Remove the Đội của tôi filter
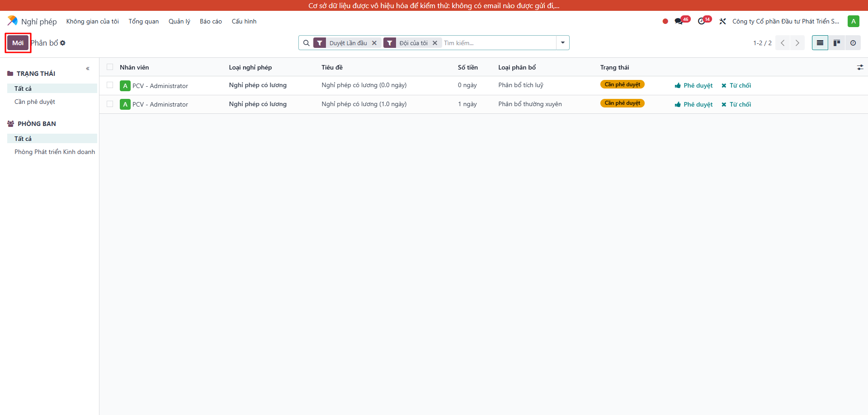868x415 pixels. (435, 43)
